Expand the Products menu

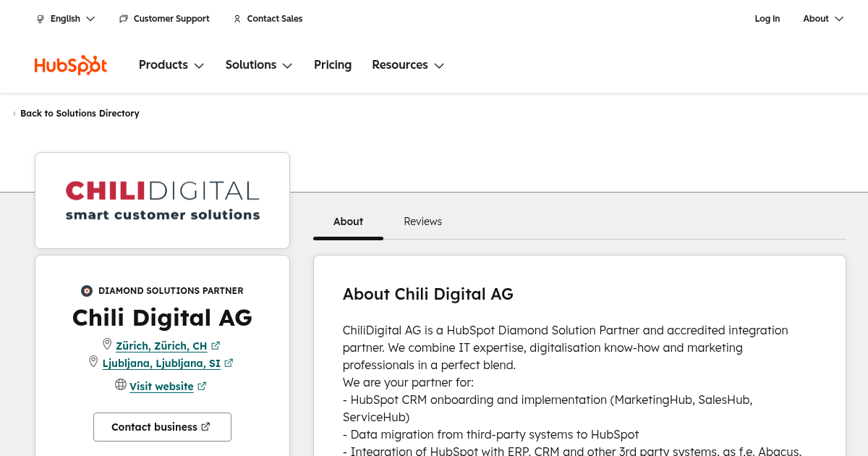tap(171, 65)
